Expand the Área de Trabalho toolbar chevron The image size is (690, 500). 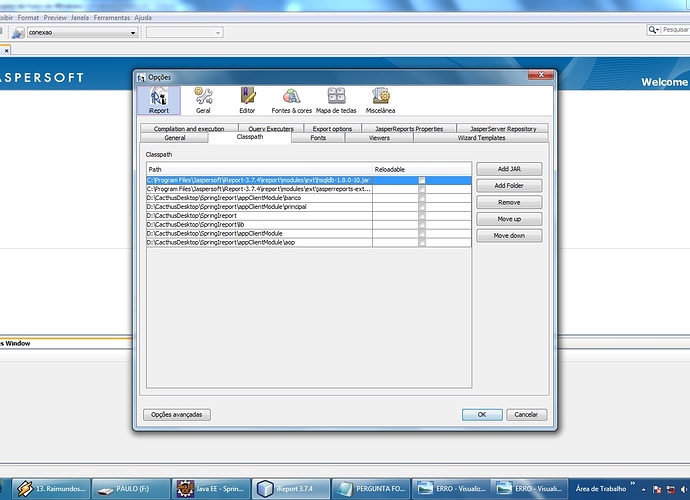[x=633, y=483]
